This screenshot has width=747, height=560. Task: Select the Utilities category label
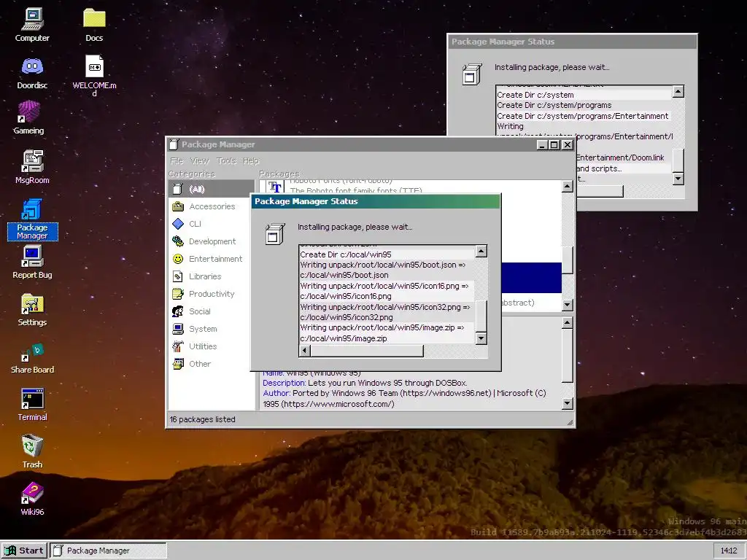[x=203, y=346]
